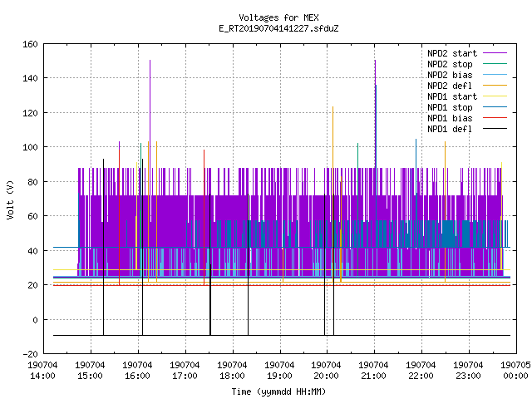This screenshot has height=399, width=532.
Task: Click the NPD2 start legend label
Action: pos(452,53)
